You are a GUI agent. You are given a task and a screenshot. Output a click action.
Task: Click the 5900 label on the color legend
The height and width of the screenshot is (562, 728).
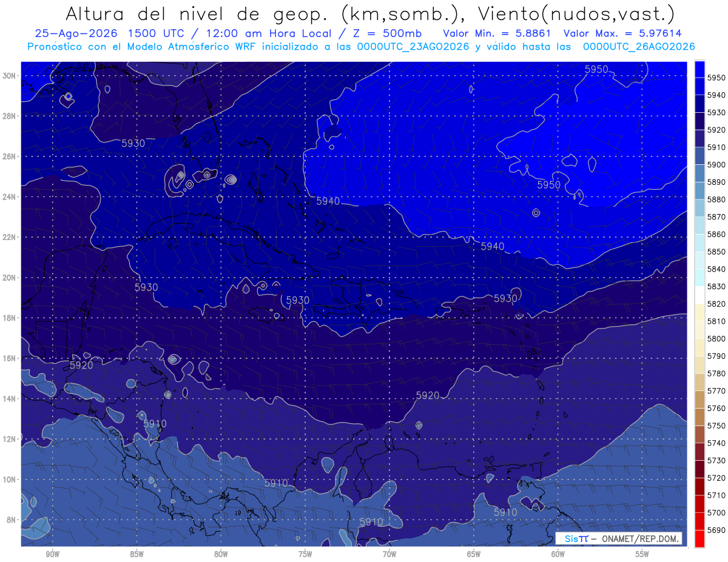pyautogui.click(x=716, y=165)
